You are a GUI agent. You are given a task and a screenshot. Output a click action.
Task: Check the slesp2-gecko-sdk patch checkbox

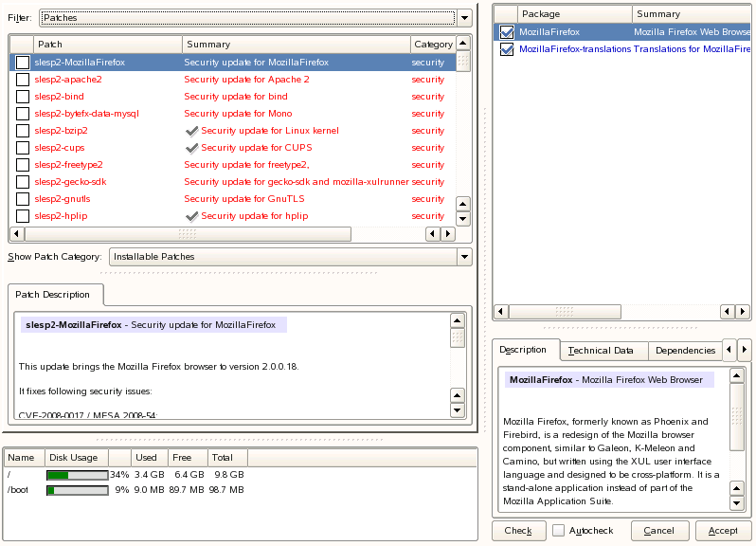point(23,182)
